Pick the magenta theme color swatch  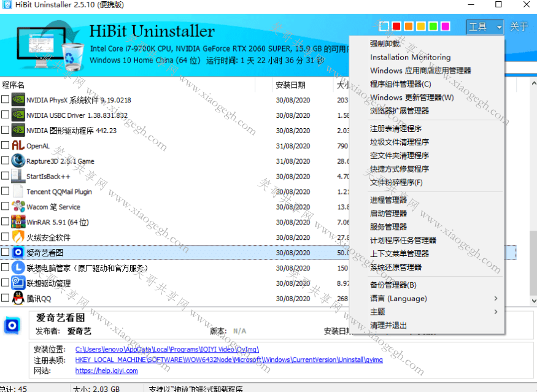tap(445, 26)
